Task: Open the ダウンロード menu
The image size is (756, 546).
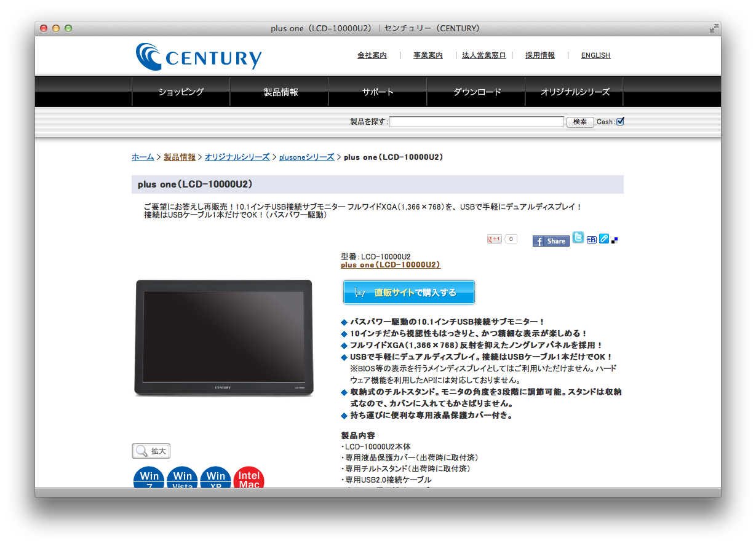Action: click(x=477, y=92)
